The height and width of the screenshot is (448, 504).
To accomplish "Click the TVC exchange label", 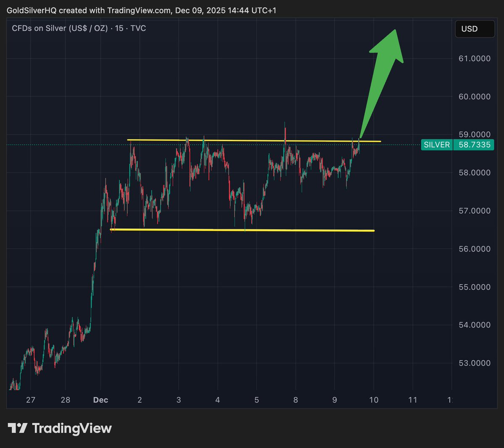I will pyautogui.click(x=139, y=28).
